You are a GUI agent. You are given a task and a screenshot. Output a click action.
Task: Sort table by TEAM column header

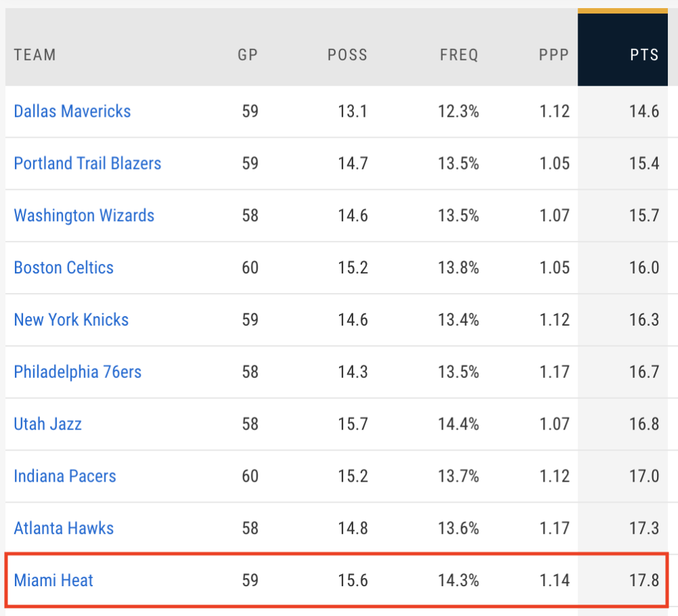(x=35, y=55)
